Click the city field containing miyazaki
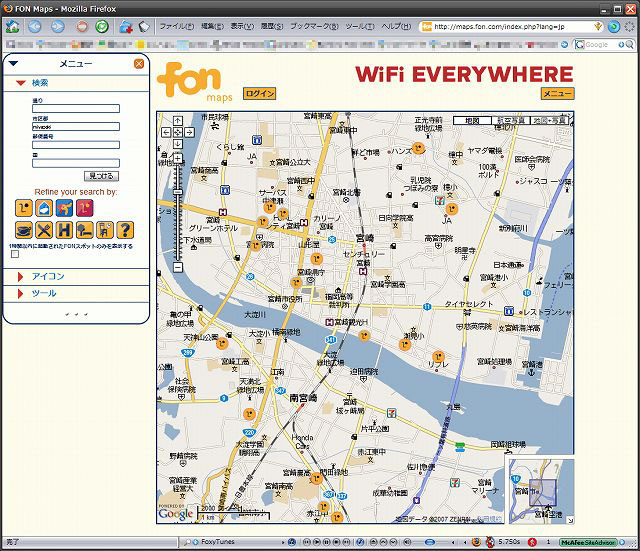 76,127
